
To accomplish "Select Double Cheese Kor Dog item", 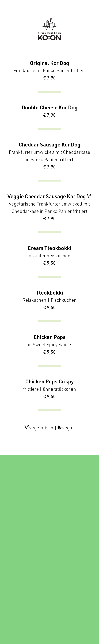I will tap(49, 108).
